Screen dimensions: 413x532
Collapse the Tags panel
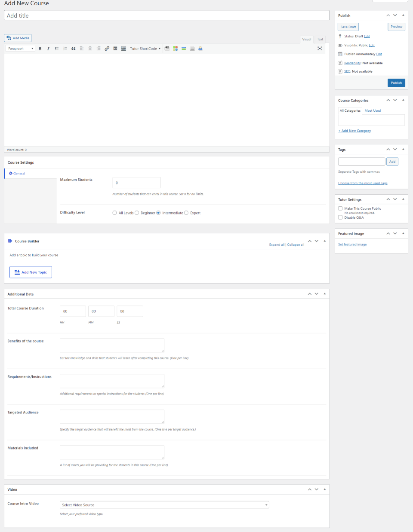[403, 149]
